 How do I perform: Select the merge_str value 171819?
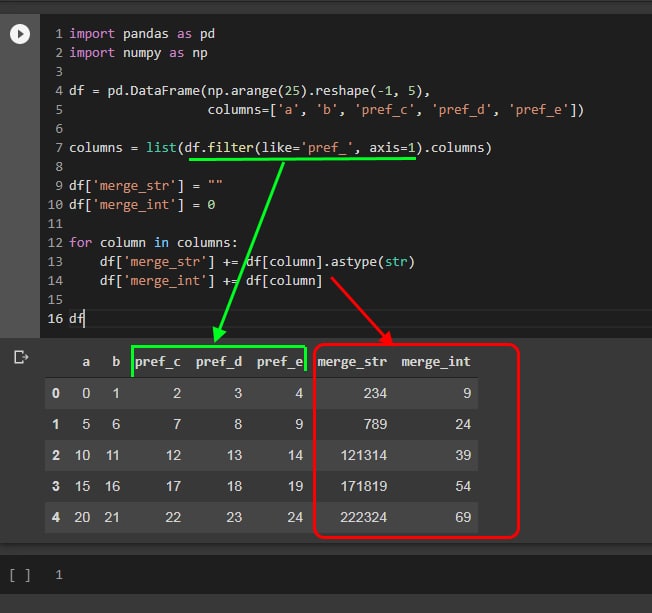[364, 486]
